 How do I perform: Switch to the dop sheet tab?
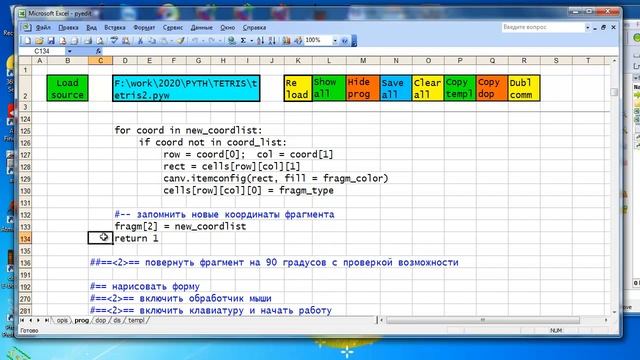[x=100, y=320]
